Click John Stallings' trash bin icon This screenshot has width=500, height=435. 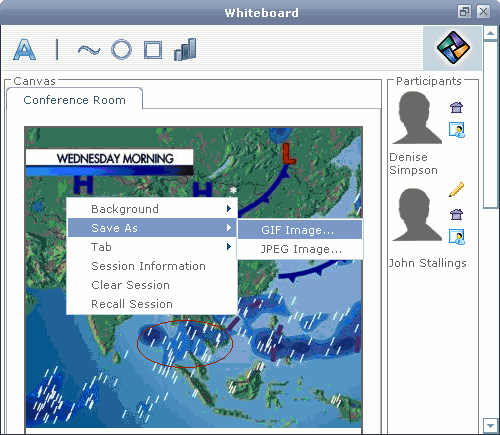[x=456, y=214]
